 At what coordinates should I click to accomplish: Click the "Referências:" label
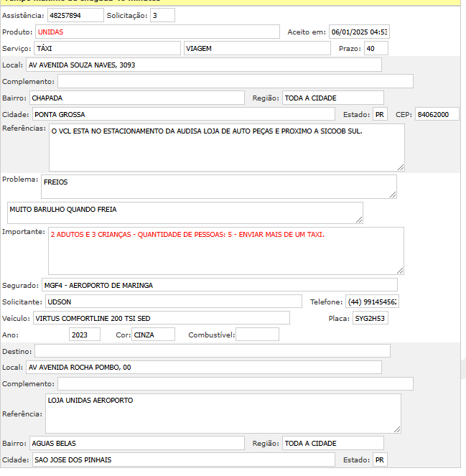[24, 128]
